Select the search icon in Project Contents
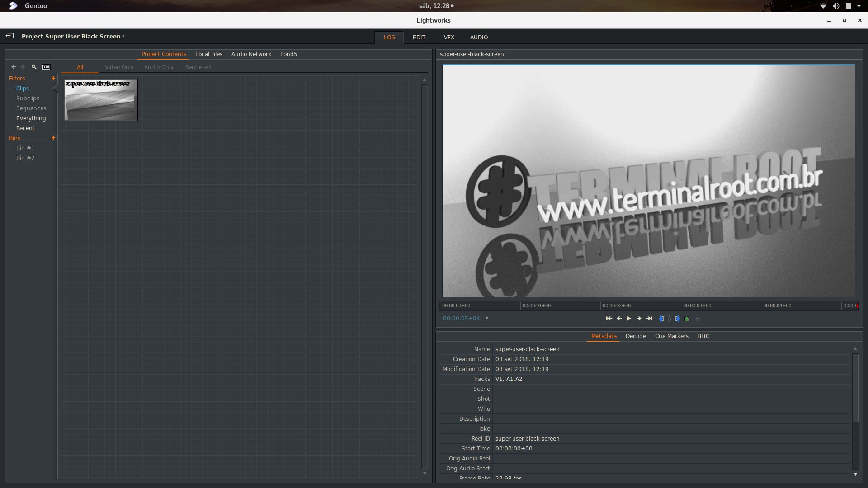Screen dimensions: 868x488 click(34, 67)
